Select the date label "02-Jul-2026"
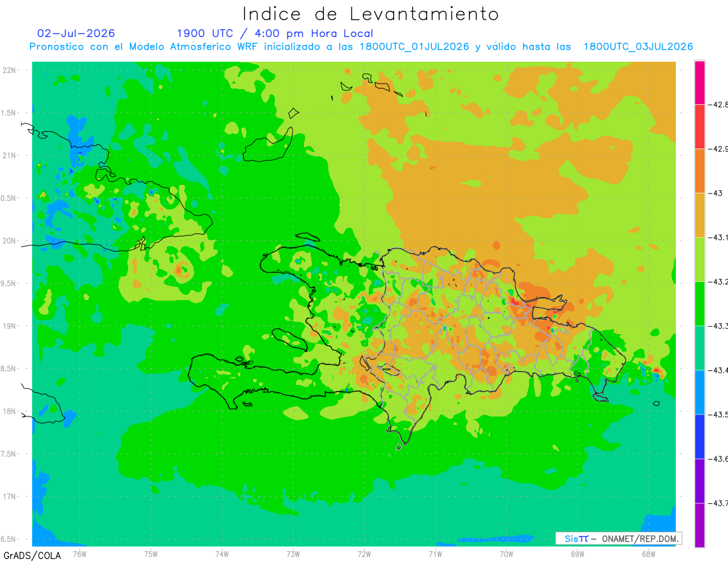The height and width of the screenshot is (562, 728). (76, 33)
